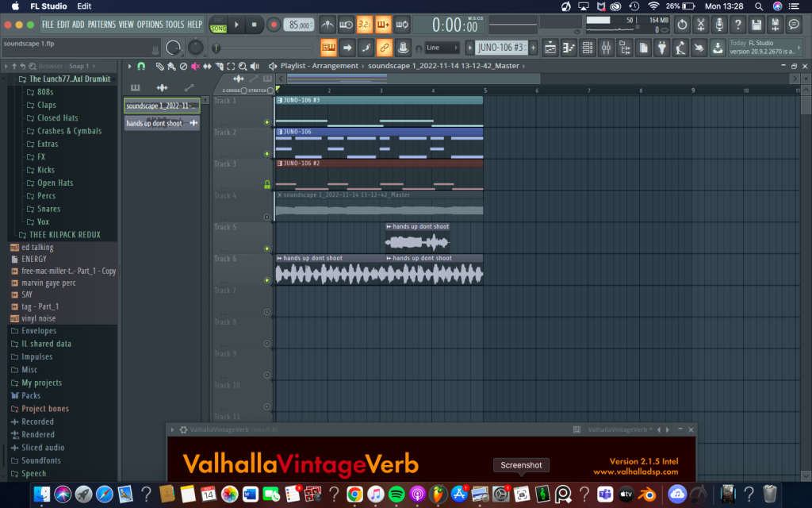The height and width of the screenshot is (508, 812).
Task: Open the piano roll view
Action: pos(569,48)
